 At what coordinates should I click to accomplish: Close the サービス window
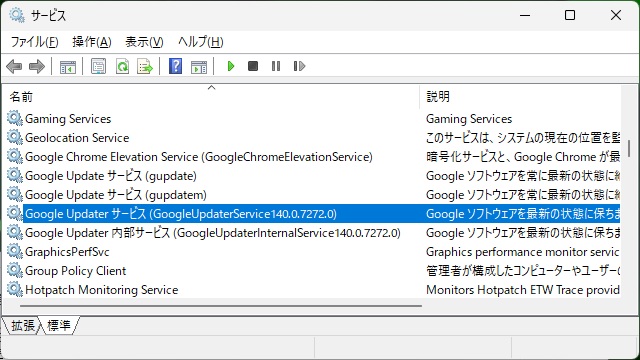(x=616, y=16)
